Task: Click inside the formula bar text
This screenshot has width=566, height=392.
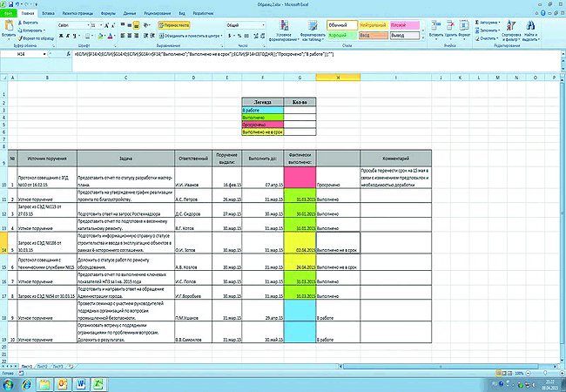Action: click(x=204, y=54)
